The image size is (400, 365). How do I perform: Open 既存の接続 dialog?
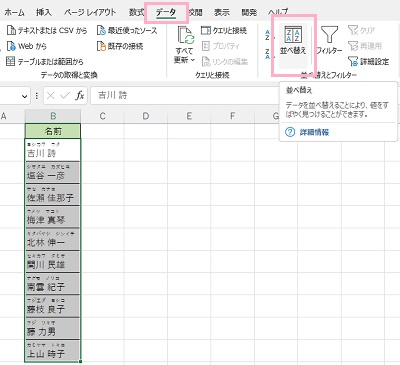pos(120,46)
